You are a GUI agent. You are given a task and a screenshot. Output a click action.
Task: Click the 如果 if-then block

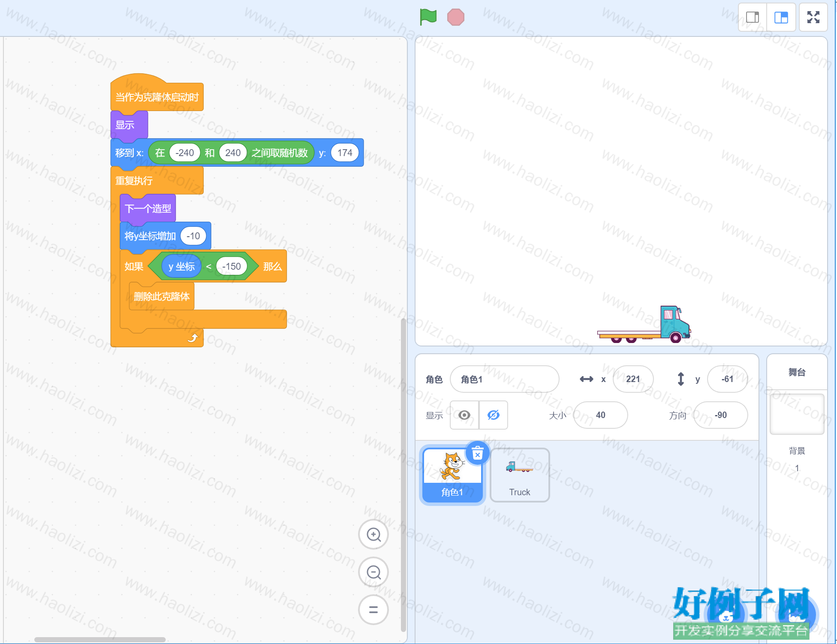134,266
